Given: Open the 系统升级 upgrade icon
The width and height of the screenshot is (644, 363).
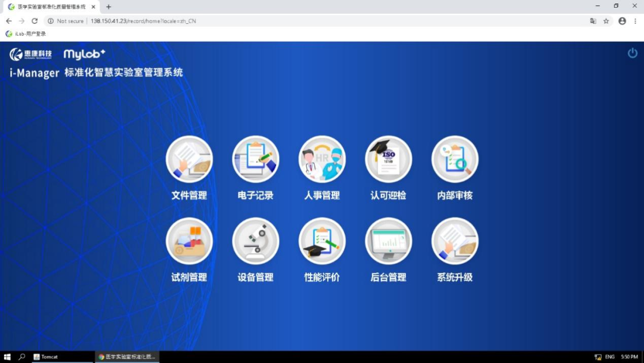Looking at the screenshot, I should [455, 241].
